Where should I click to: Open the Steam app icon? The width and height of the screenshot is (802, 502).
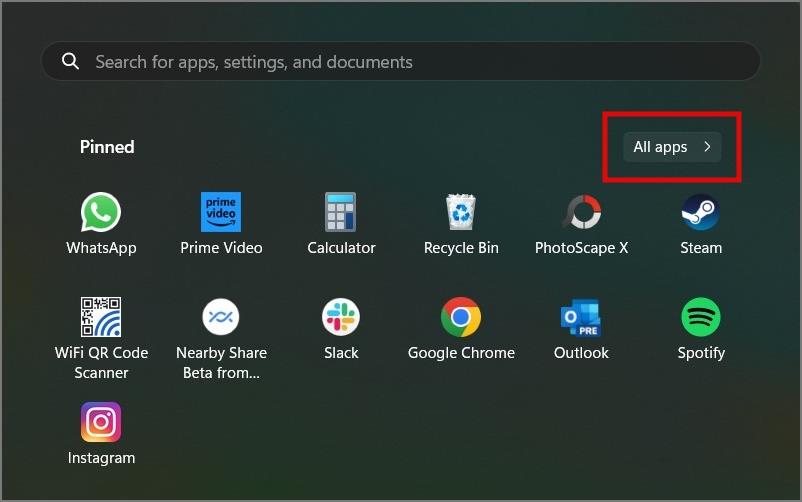pyautogui.click(x=701, y=212)
